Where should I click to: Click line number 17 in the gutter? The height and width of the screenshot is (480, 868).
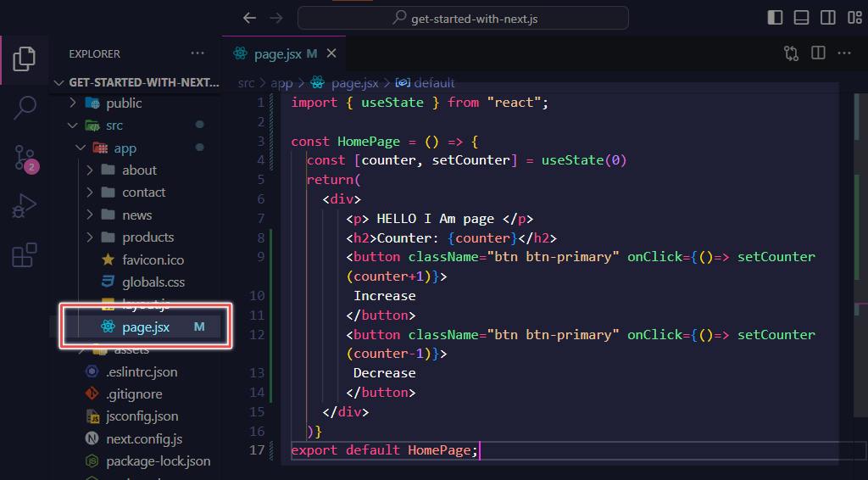click(x=257, y=450)
